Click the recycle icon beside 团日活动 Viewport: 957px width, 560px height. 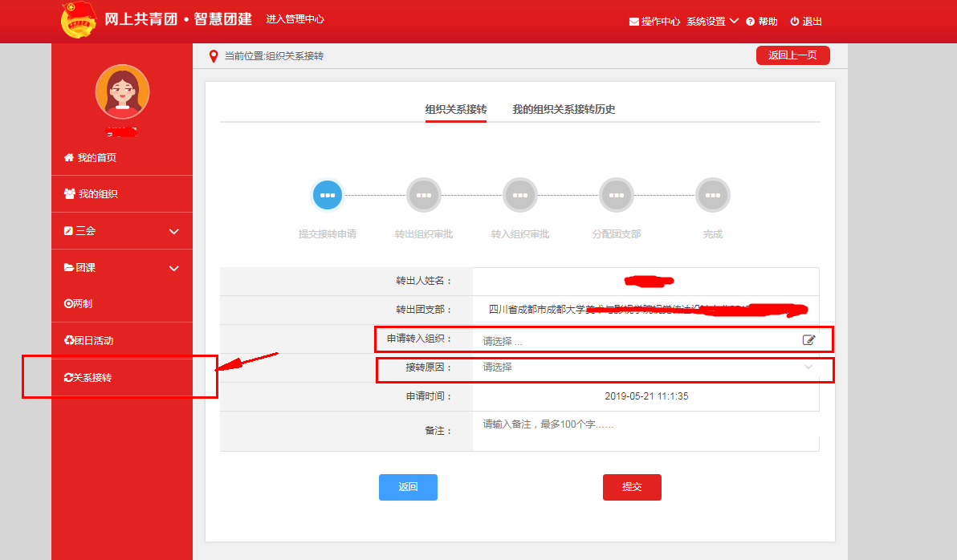(69, 340)
